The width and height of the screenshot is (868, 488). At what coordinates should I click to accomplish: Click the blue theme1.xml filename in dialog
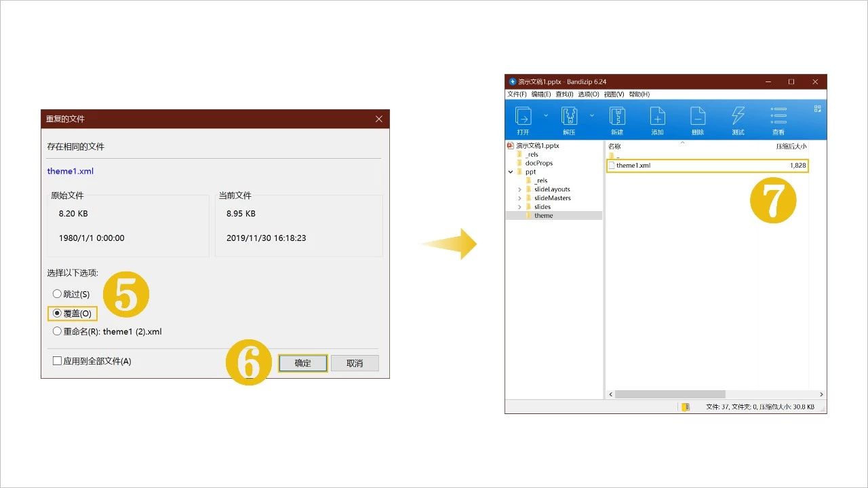tap(70, 171)
